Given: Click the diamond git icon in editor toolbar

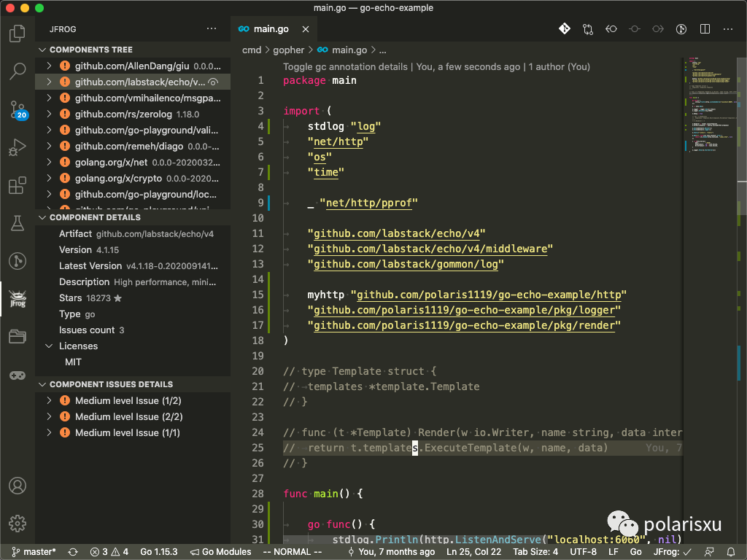Looking at the screenshot, I should pyautogui.click(x=565, y=29).
